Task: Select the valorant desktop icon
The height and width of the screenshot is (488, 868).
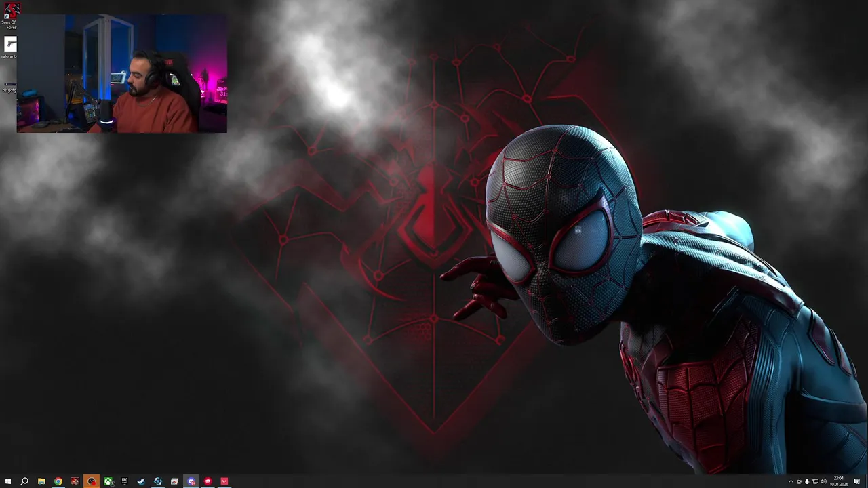Action: (x=9, y=48)
